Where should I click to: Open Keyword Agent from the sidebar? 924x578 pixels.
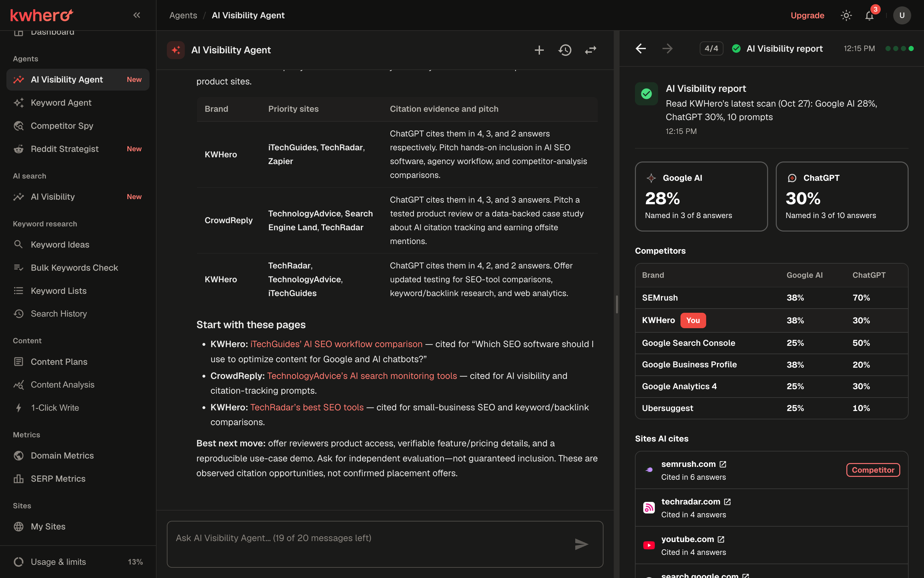click(78, 102)
